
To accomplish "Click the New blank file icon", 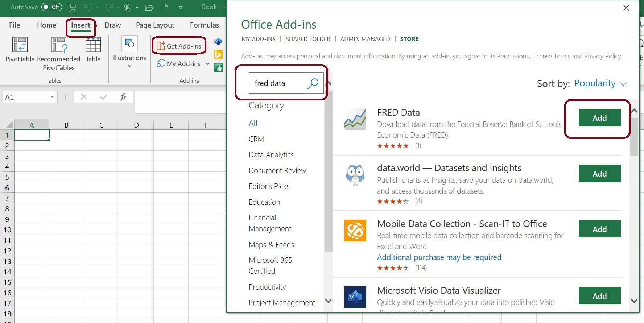I will 165,7.
